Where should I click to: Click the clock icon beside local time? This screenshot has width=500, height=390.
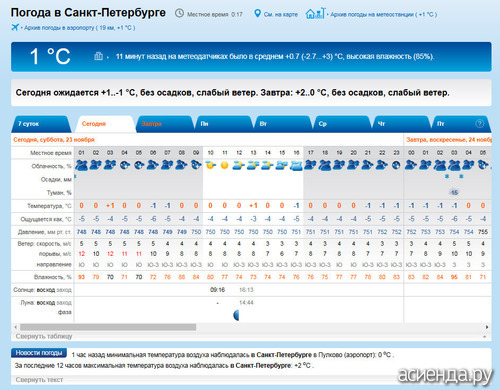[x=179, y=13]
